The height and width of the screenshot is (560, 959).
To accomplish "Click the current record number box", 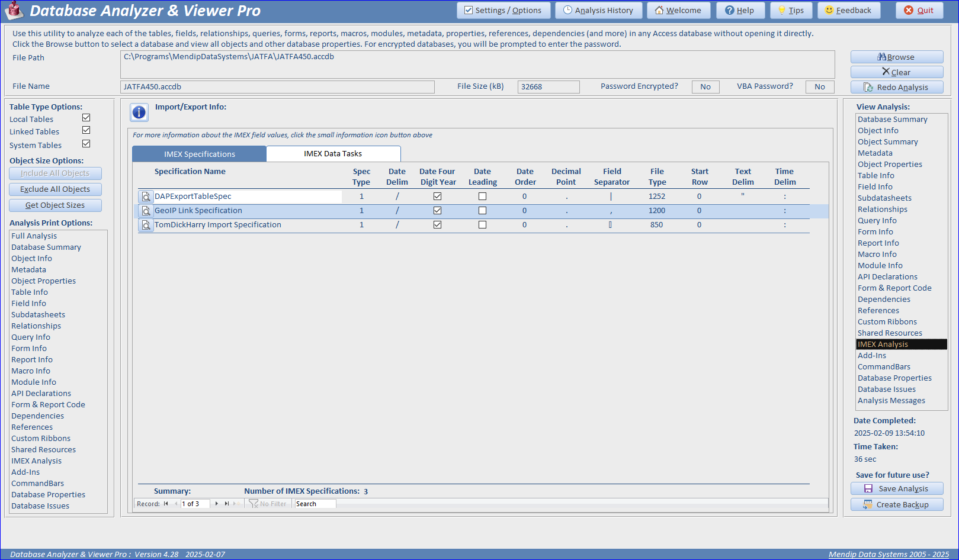I will click(x=195, y=504).
